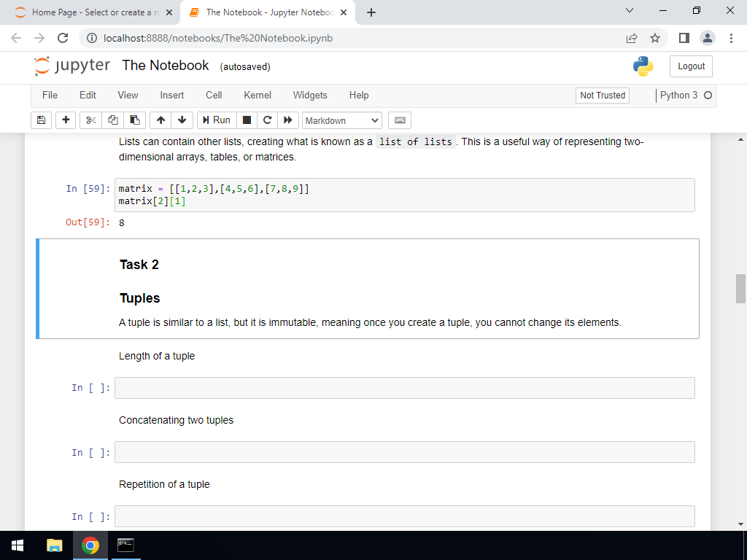View site information icon
The width and height of the screenshot is (747, 560).
92,38
